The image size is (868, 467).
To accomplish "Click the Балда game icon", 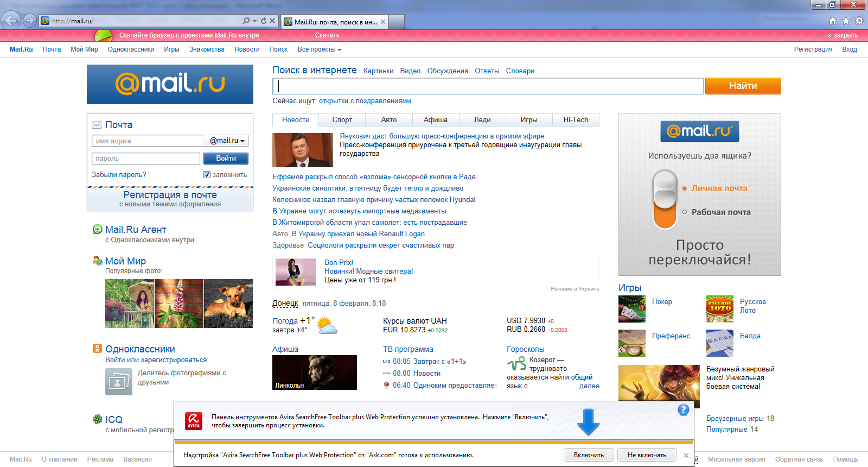I will [x=720, y=343].
